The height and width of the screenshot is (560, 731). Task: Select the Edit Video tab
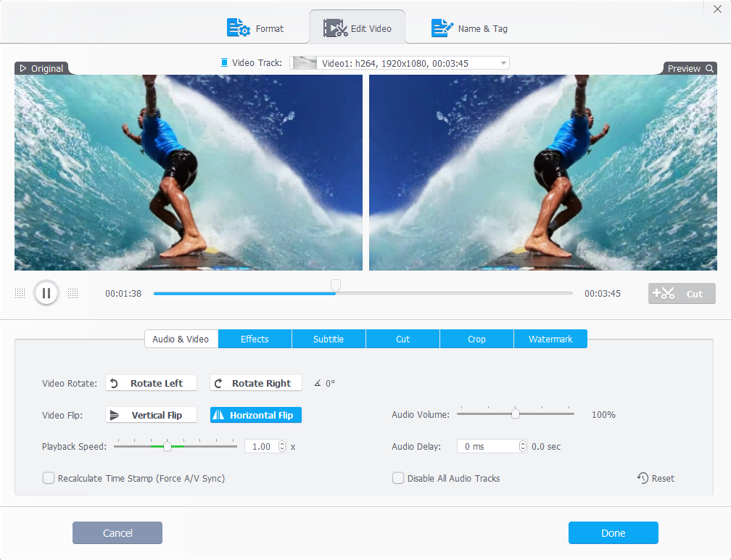[x=357, y=28]
